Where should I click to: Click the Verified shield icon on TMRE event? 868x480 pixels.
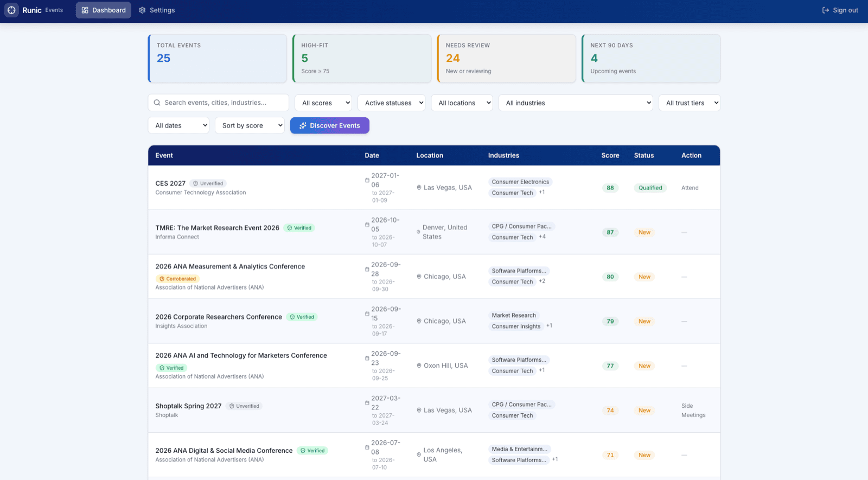coord(290,228)
